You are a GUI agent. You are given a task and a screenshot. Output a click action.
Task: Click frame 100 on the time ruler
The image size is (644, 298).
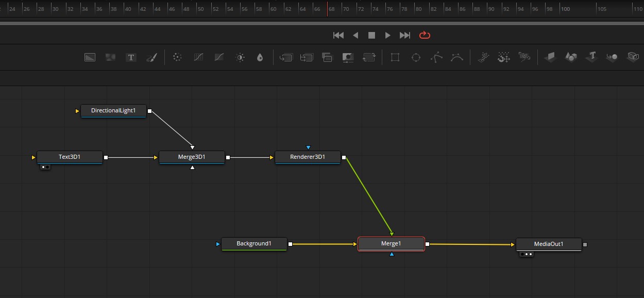tap(566, 9)
